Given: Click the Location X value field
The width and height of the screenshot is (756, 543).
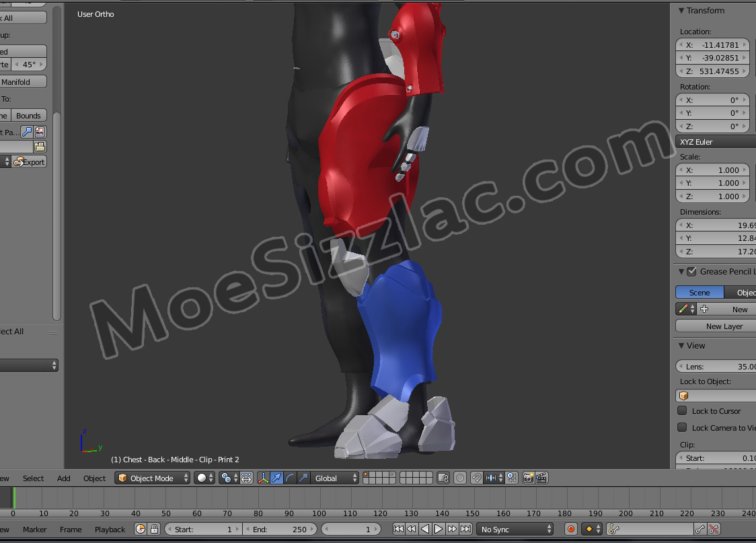Looking at the screenshot, I should pos(713,45).
